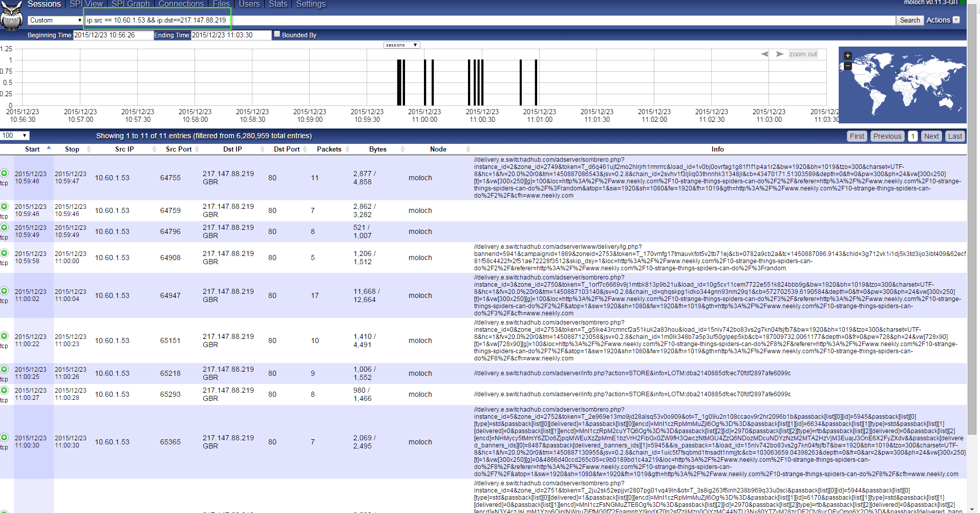Go to the Next results page
The width and height of the screenshot is (980, 513).
[931, 136]
